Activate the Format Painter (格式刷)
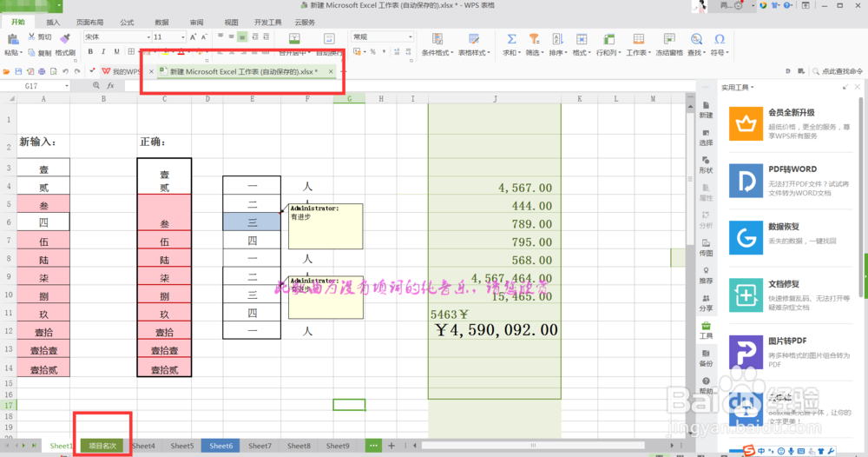Screen dimensions: 868x457 point(65,44)
